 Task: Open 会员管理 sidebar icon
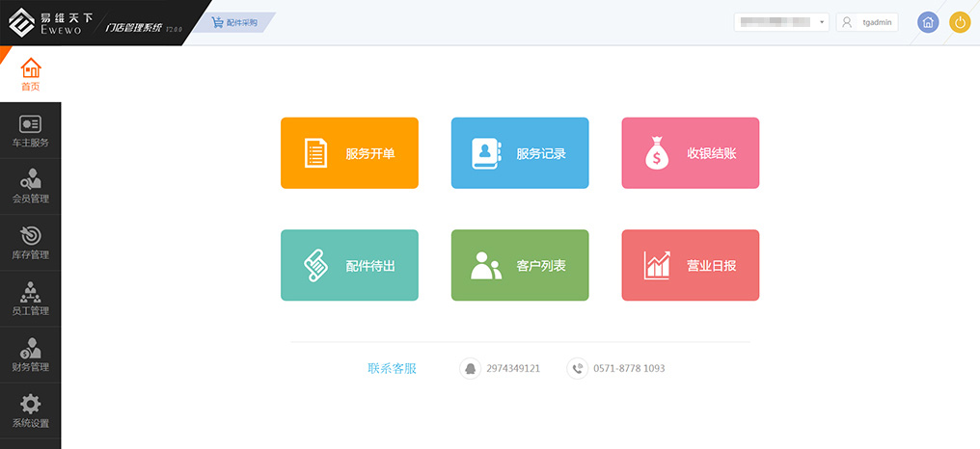[30, 179]
